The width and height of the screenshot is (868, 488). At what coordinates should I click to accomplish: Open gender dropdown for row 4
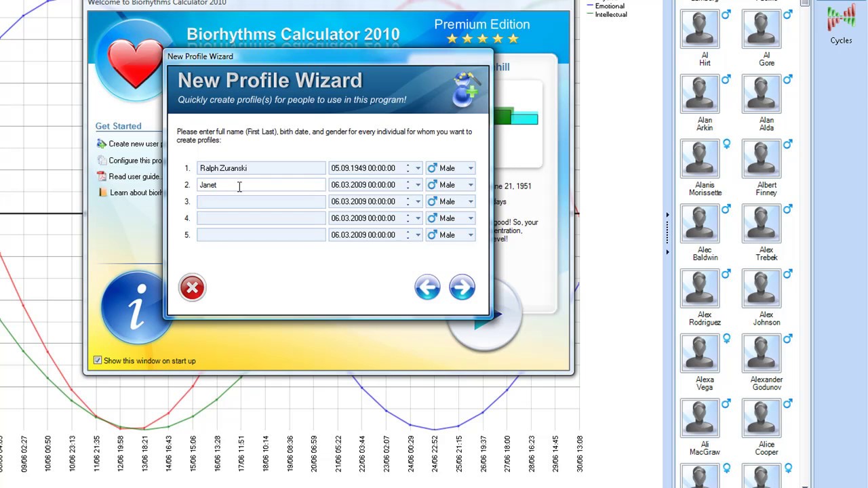click(471, 218)
